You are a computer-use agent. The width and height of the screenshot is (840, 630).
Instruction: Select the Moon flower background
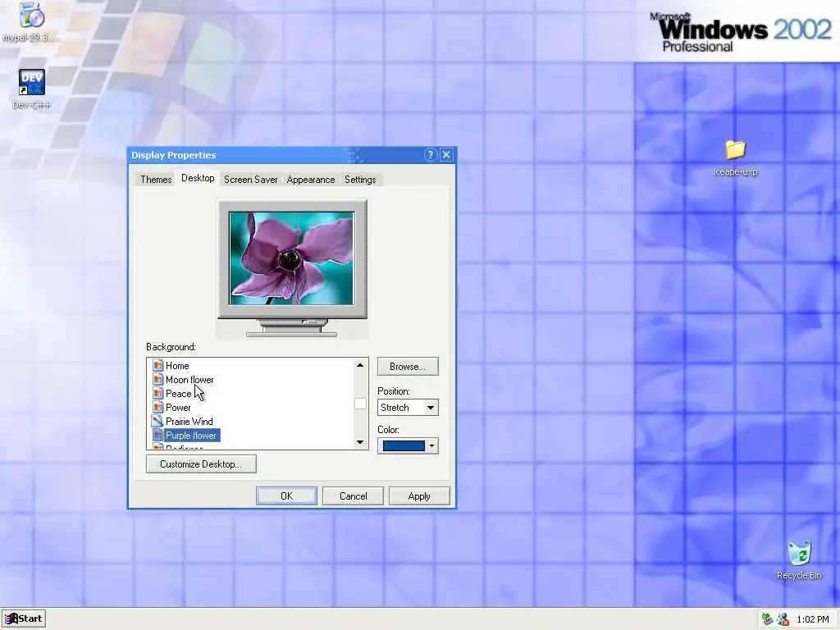tap(189, 379)
